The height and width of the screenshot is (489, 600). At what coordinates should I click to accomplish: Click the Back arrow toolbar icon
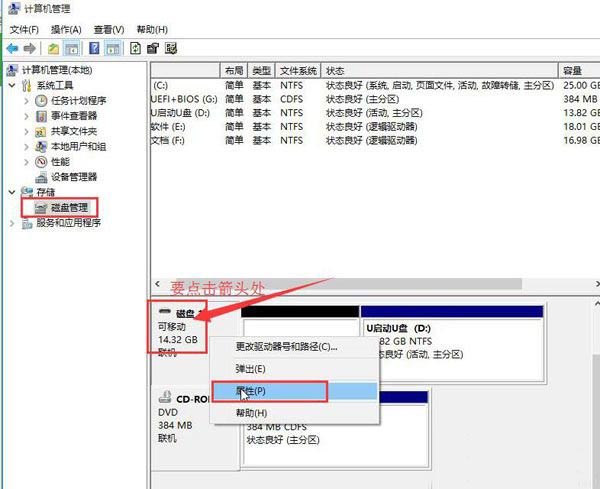(x=11, y=47)
